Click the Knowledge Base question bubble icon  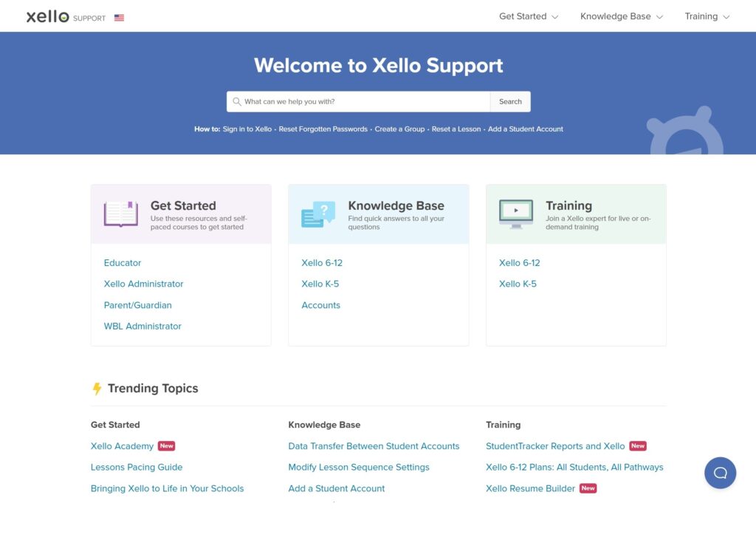click(x=318, y=214)
